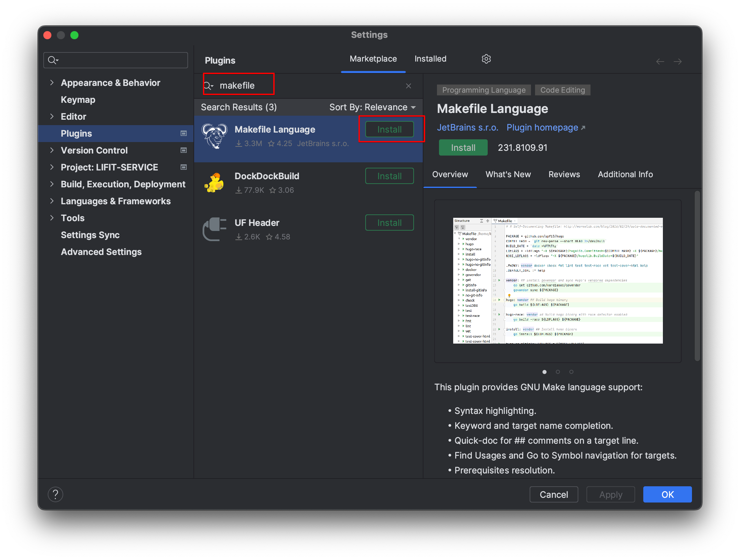
Task: Install the DockDockBuild plugin
Action: [389, 176]
